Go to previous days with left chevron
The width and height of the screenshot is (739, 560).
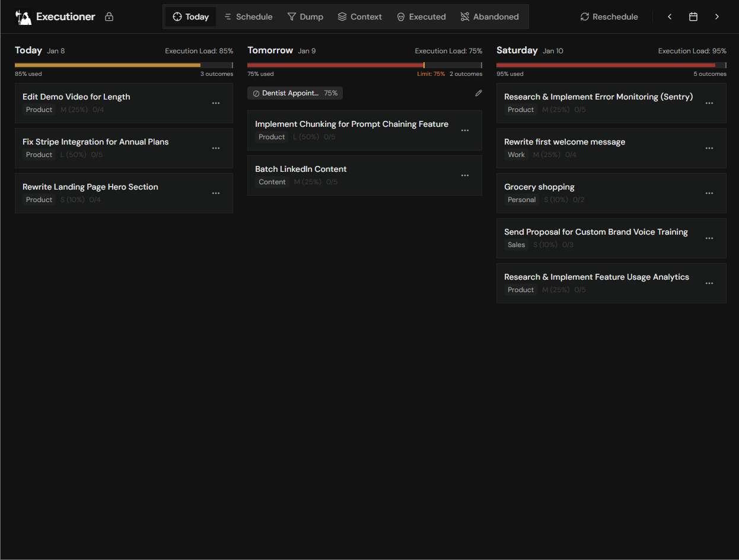tap(670, 17)
